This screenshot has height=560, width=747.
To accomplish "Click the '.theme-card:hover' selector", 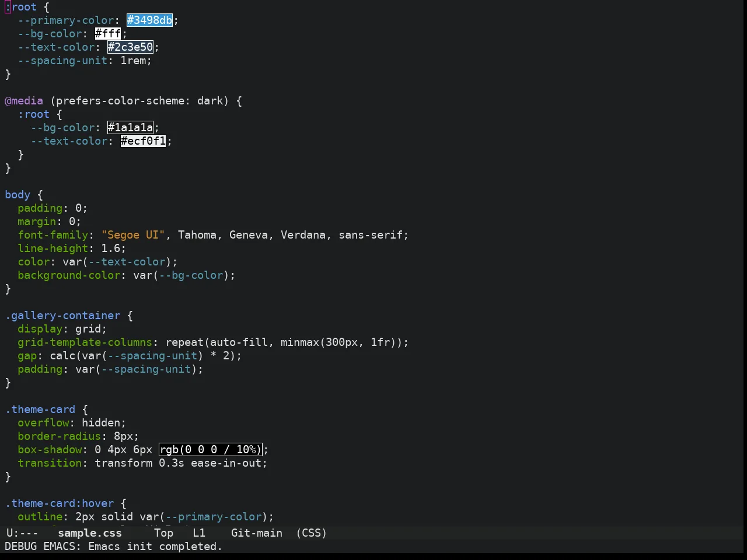I will click(x=60, y=503).
